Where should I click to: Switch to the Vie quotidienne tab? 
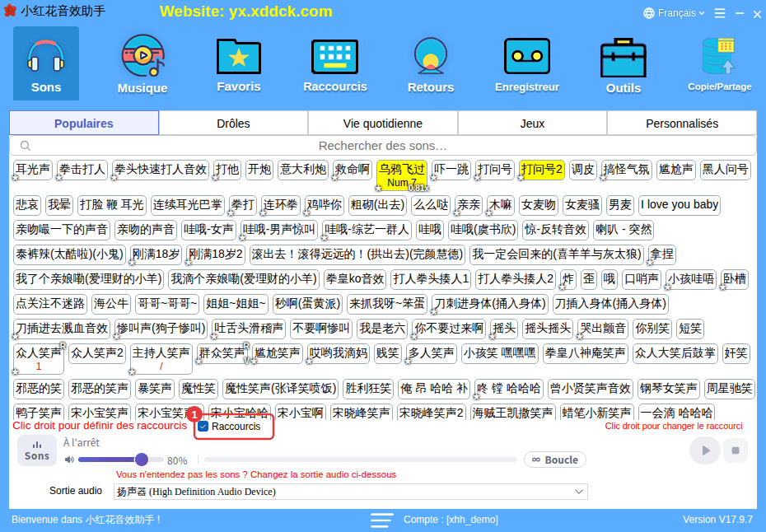click(383, 123)
